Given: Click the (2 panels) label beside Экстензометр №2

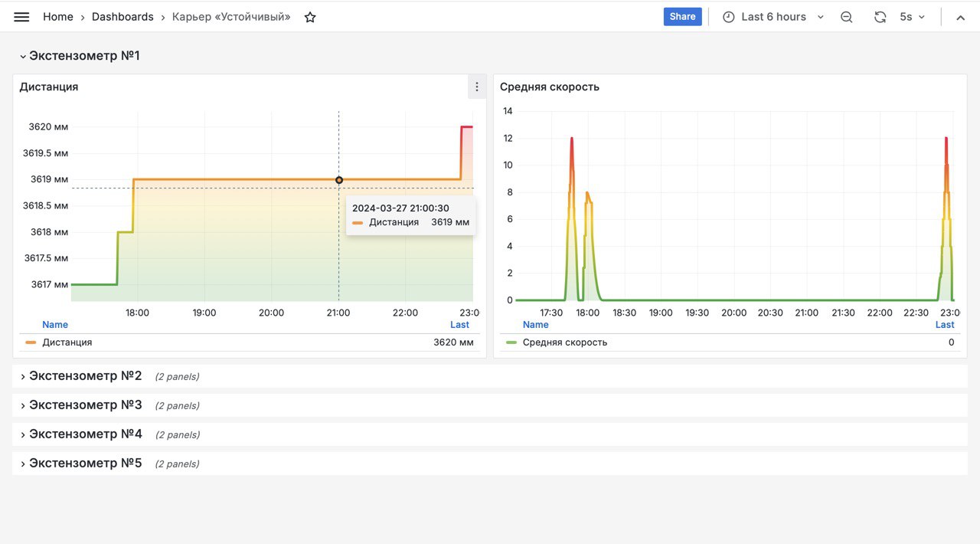Looking at the screenshot, I should tap(177, 377).
